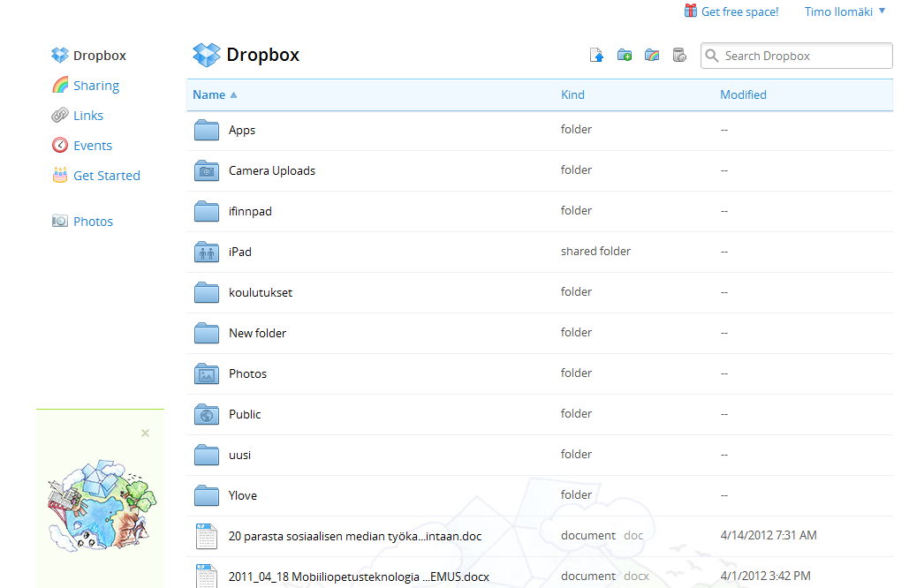This screenshot has height=588, width=909.
Task: Click the Camera Uploads camera folder icon
Action: coord(206,170)
